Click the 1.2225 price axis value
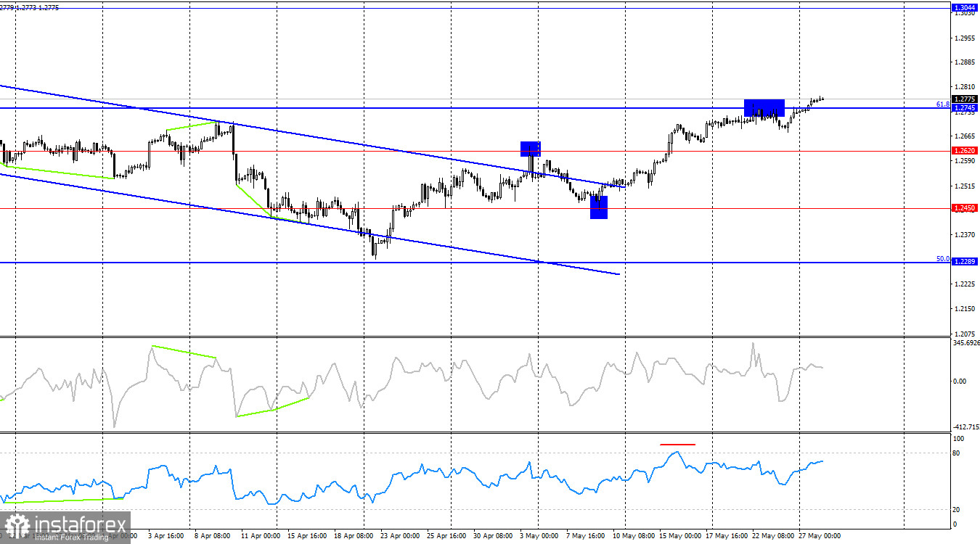The image size is (980, 544). tap(964, 284)
